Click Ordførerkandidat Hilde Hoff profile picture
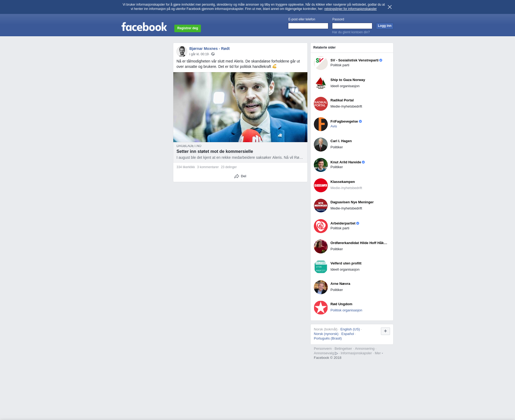The height and width of the screenshot is (420, 515). click(321, 246)
